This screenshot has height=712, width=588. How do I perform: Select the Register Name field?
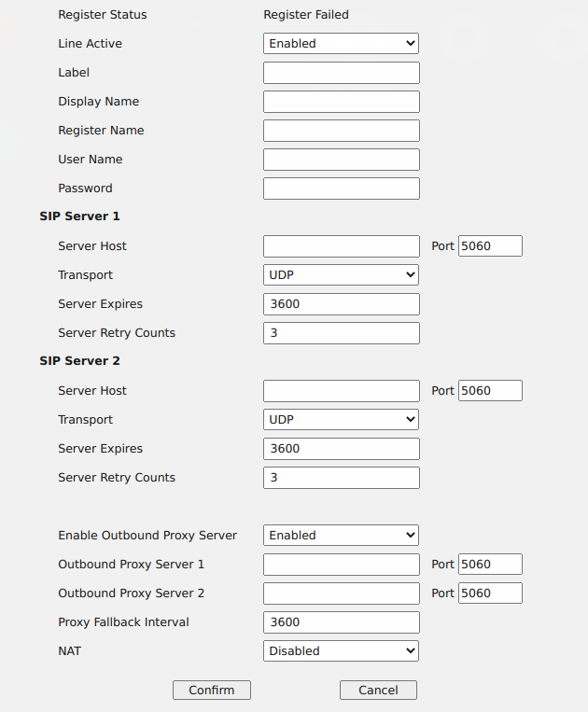341,131
